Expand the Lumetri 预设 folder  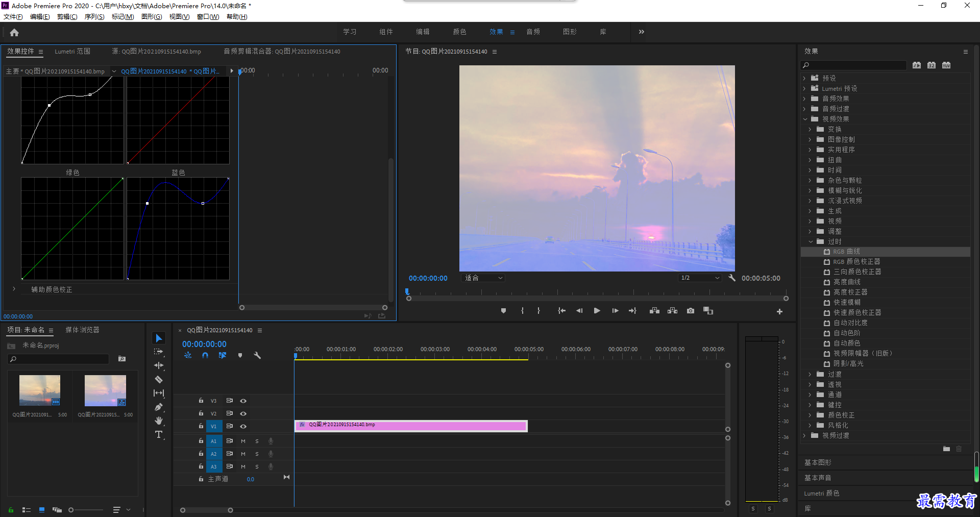coord(804,89)
